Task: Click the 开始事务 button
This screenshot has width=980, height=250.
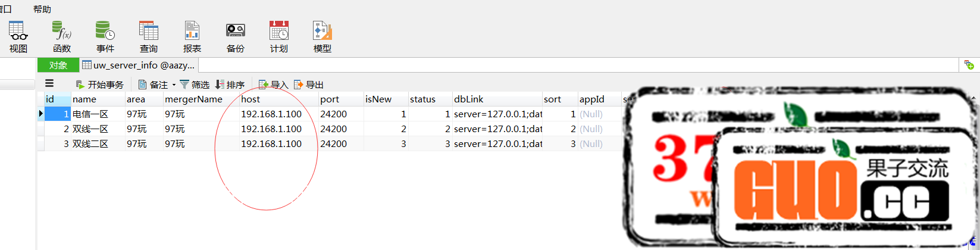Action: click(x=99, y=85)
